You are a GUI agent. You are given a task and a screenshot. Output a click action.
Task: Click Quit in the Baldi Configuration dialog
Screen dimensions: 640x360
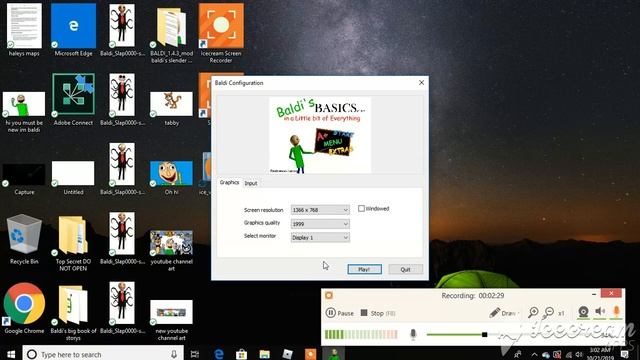(405, 269)
